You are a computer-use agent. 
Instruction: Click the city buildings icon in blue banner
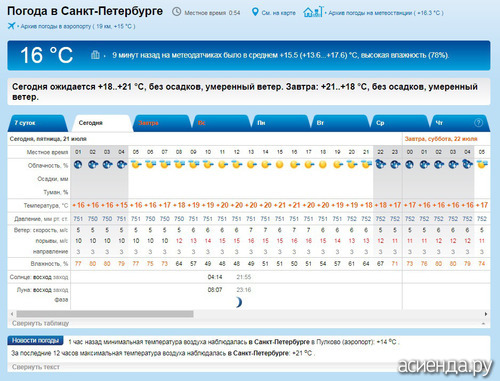(x=95, y=55)
